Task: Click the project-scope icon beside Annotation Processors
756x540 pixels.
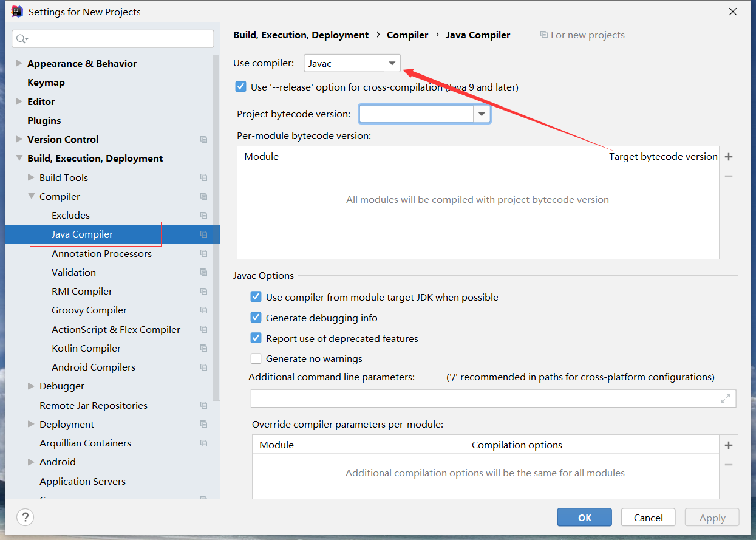Action: (203, 253)
